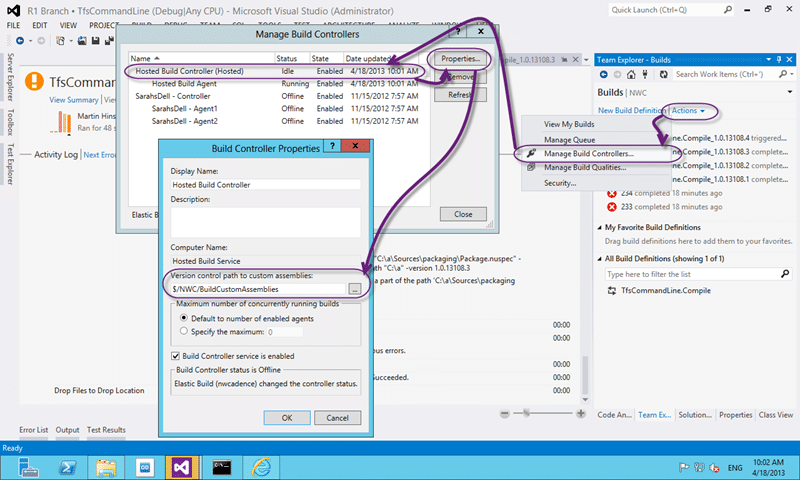This screenshot has height=480, width=800.
Task: Click the Visual Studio logo in title bar
Action: tap(13, 11)
